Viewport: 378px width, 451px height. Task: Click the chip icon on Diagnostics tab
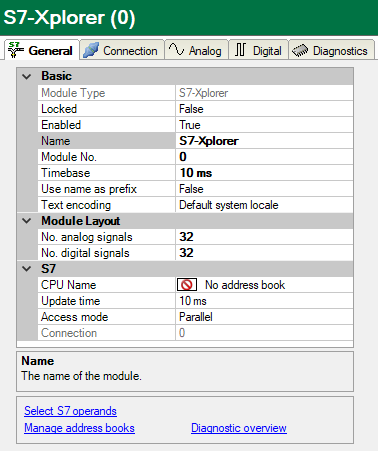pyautogui.click(x=300, y=51)
